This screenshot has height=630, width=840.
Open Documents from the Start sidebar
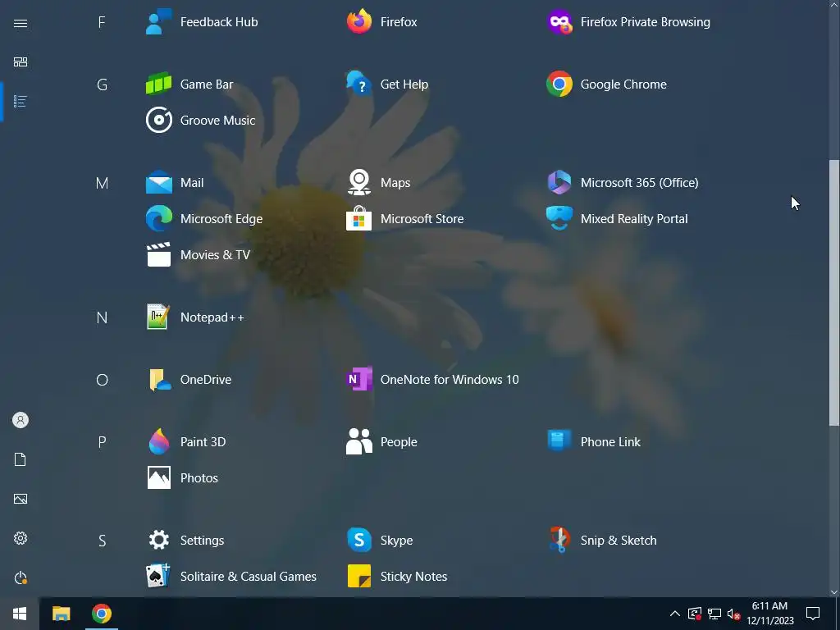pos(21,459)
